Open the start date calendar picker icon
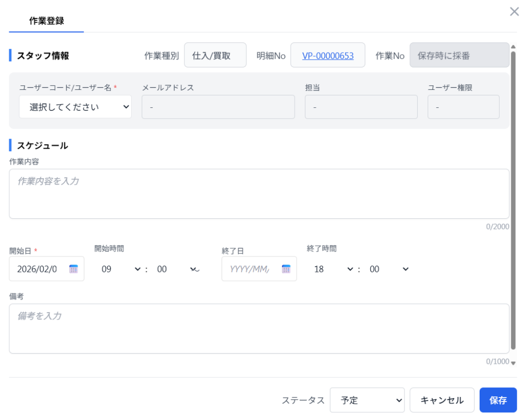The height and width of the screenshot is (420, 523). (x=74, y=269)
